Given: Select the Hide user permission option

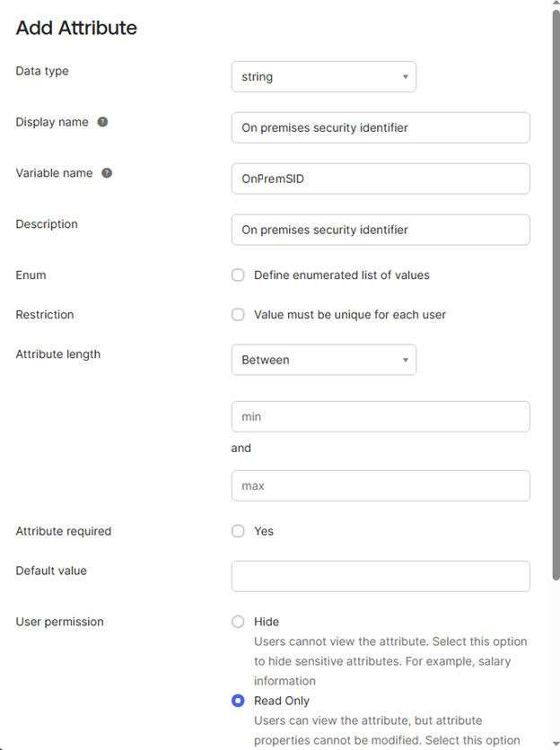Looking at the screenshot, I should 238,622.
